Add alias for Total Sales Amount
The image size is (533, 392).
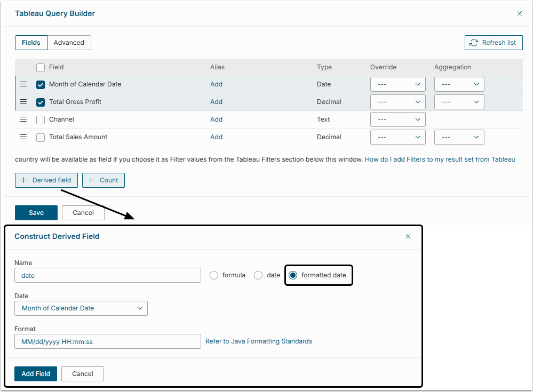point(216,137)
